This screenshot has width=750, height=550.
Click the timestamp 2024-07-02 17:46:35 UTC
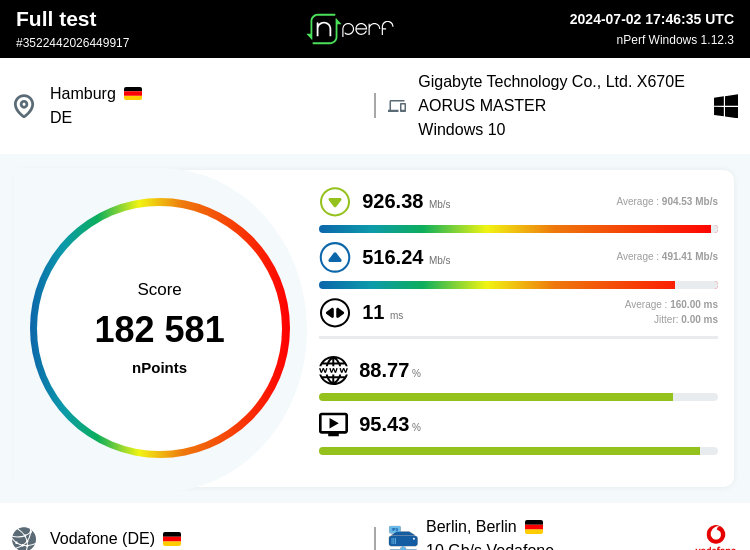tap(651, 19)
